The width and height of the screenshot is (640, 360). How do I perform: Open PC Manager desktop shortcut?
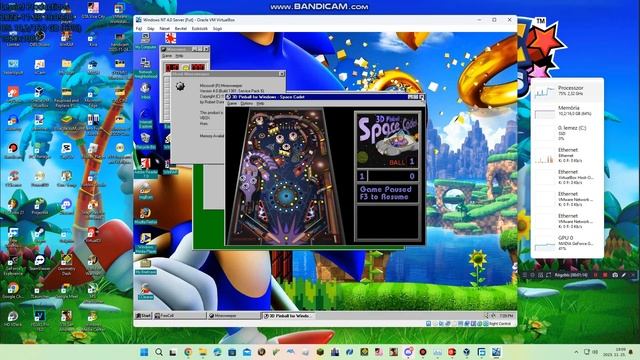click(x=39, y=151)
